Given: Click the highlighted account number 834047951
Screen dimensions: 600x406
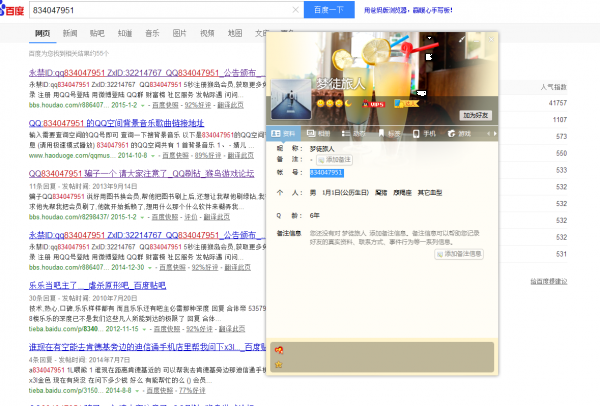Looking at the screenshot, I should (326, 173).
